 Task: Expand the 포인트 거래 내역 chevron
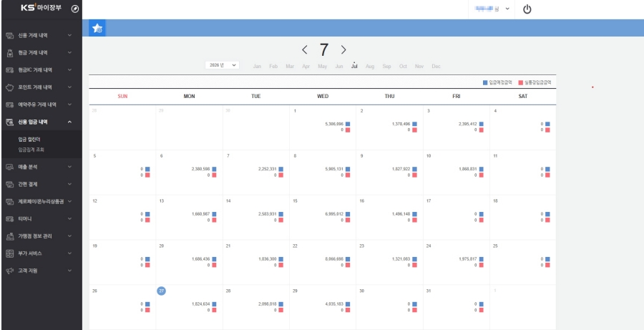70,87
